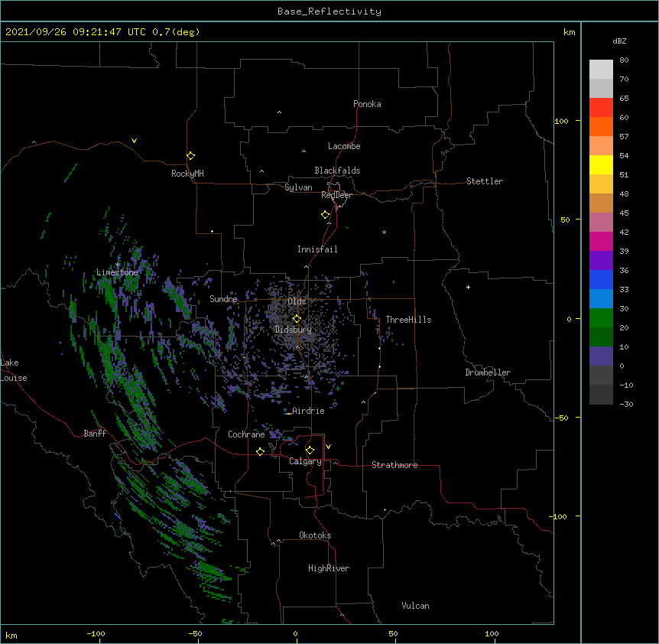The image size is (659, 644).
Task: Click the 100 km mark on vertical axis
Action: coord(561,121)
